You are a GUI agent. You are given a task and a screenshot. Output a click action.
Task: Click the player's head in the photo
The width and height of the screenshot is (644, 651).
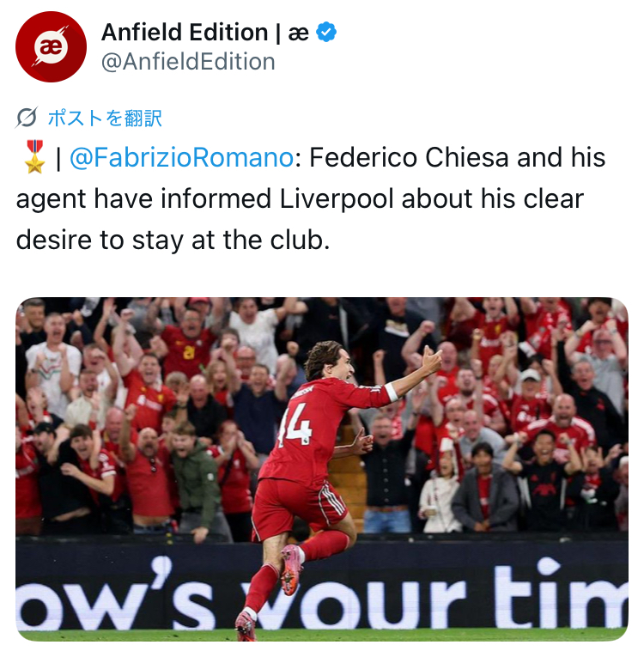329,362
